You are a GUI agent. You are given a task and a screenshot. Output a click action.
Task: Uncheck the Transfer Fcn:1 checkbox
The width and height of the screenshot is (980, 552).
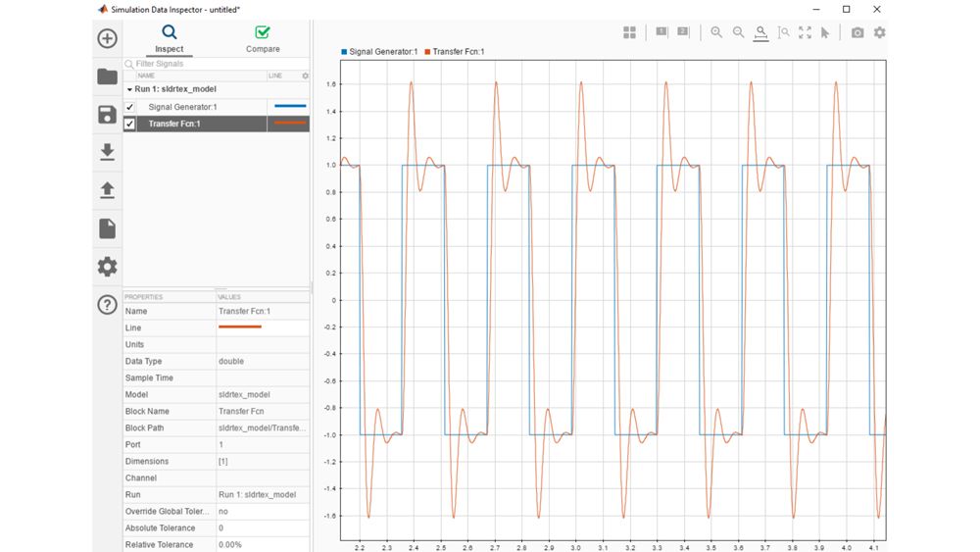point(129,125)
